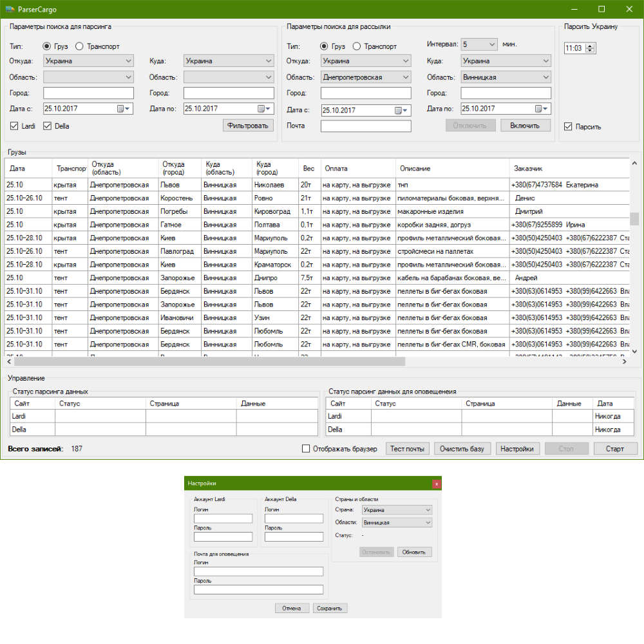
Task: Click the 'Почта' input field
Action: coord(365,126)
